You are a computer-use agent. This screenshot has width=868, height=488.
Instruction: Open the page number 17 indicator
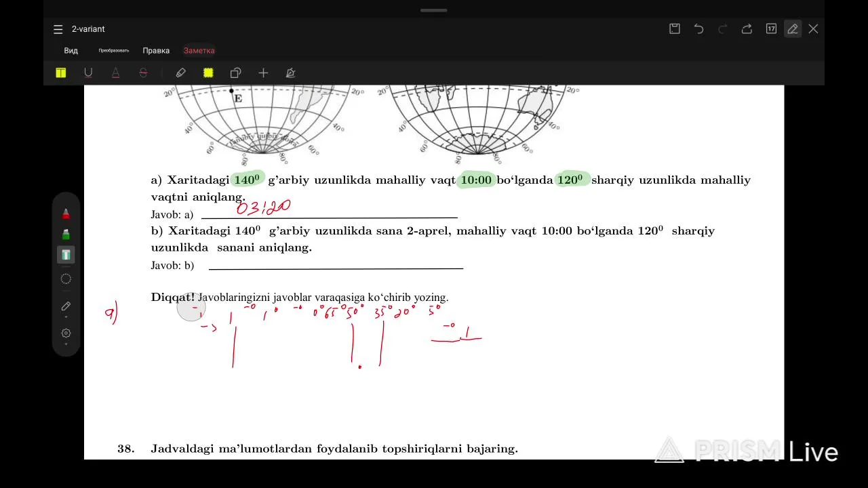coord(771,28)
